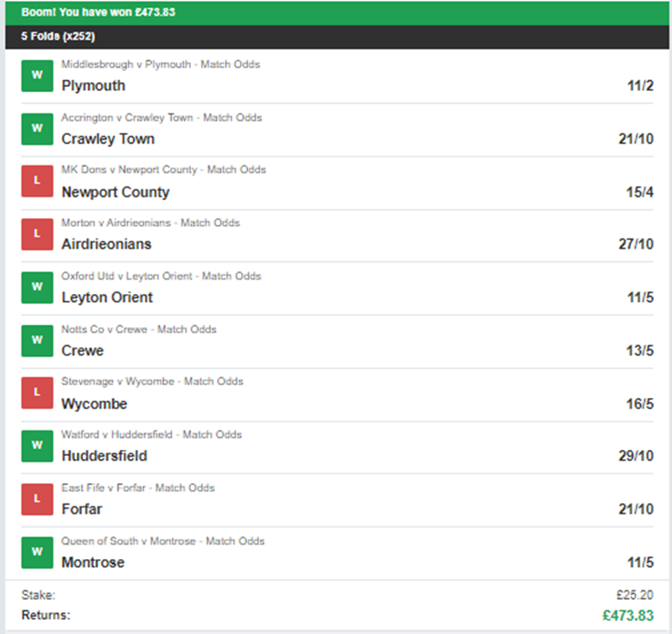This screenshot has width=672, height=634.
Task: Click the green £473.83 returns amount
Action: pyautogui.click(x=628, y=615)
